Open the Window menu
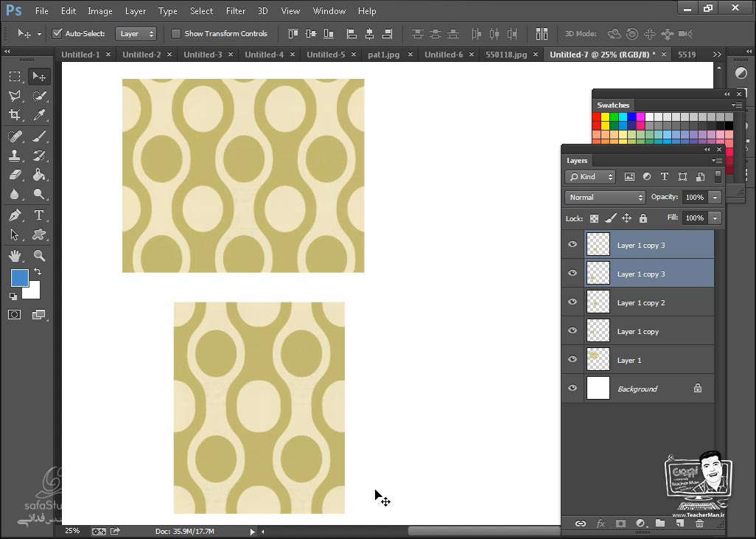Image resolution: width=756 pixels, height=539 pixels. (x=329, y=10)
